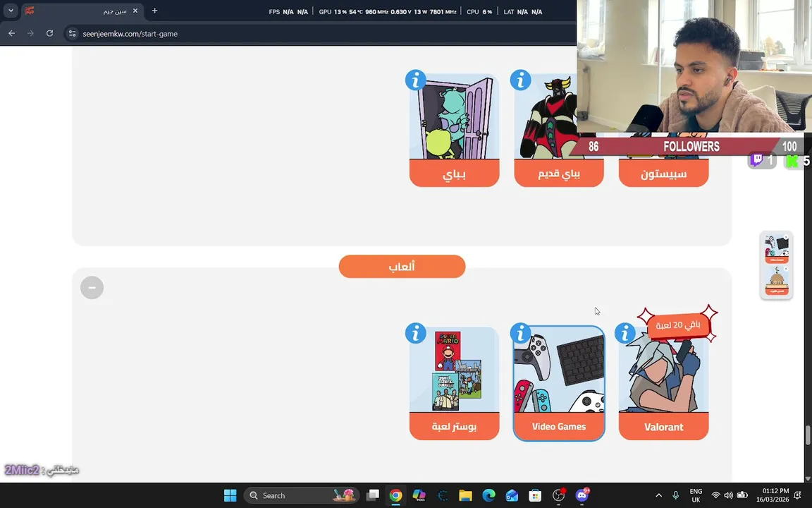Viewport: 812px width, 508px height.
Task: Go forward in browser history
Action: [30, 33]
